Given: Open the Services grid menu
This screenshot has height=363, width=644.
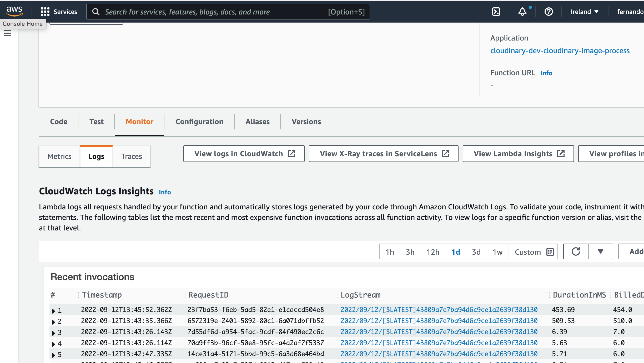Looking at the screenshot, I should 45,12.
